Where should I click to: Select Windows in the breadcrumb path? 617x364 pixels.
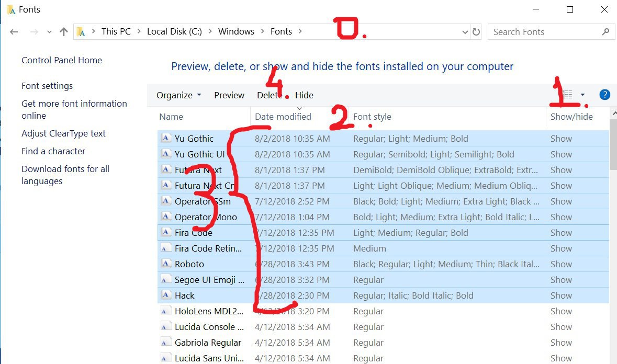236,31
